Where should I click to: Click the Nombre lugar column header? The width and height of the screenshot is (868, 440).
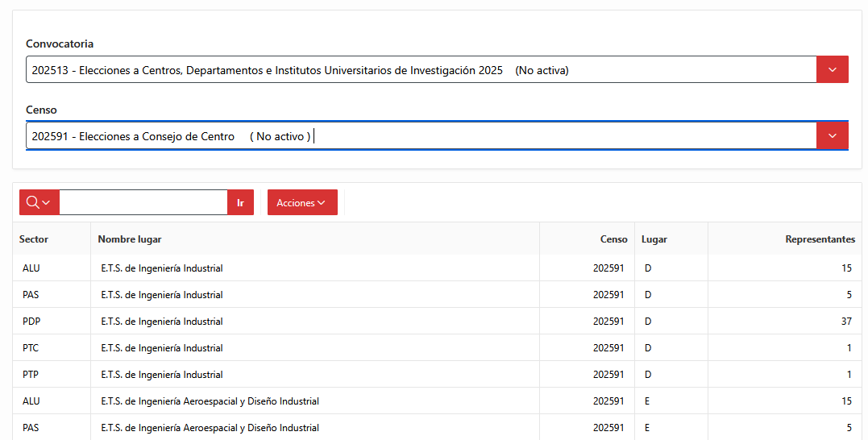pyautogui.click(x=130, y=239)
